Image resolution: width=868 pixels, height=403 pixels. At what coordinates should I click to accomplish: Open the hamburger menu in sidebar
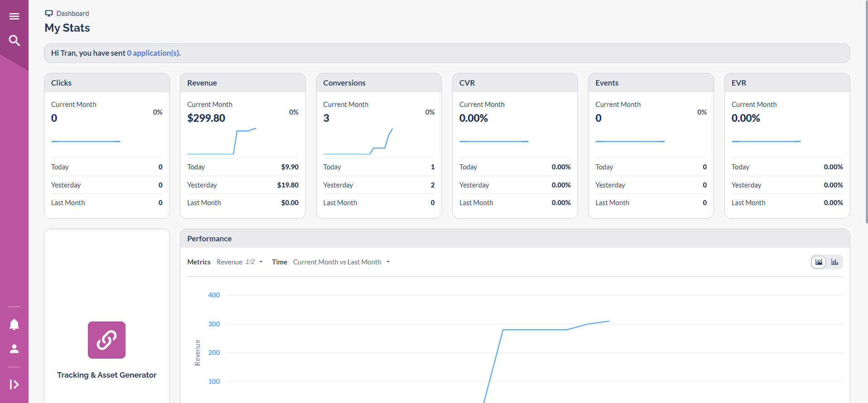tap(14, 16)
